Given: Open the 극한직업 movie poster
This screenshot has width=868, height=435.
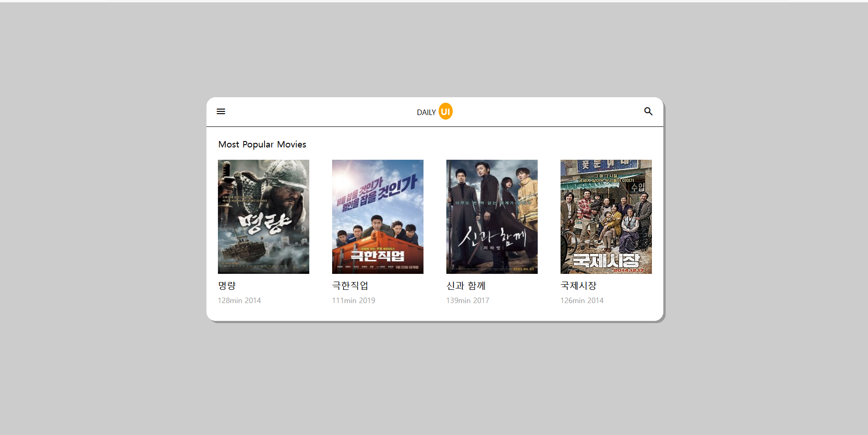Looking at the screenshot, I should click(378, 217).
